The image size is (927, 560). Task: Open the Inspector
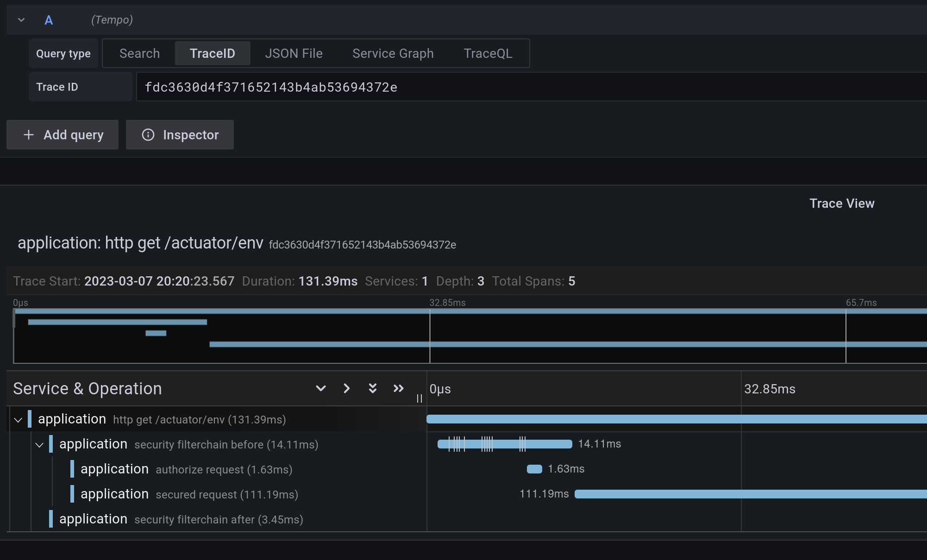point(180,135)
